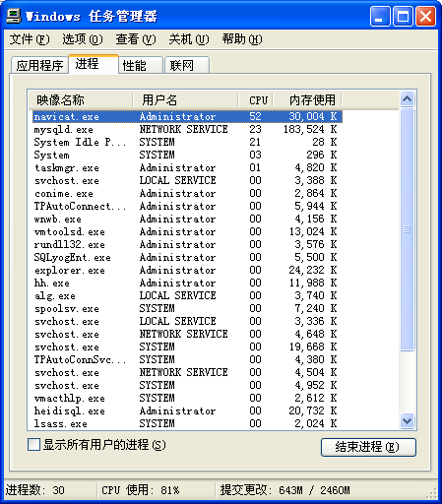442x504 pixels.
Task: Click the scrollbar up arrow
Action: pyautogui.click(x=407, y=99)
